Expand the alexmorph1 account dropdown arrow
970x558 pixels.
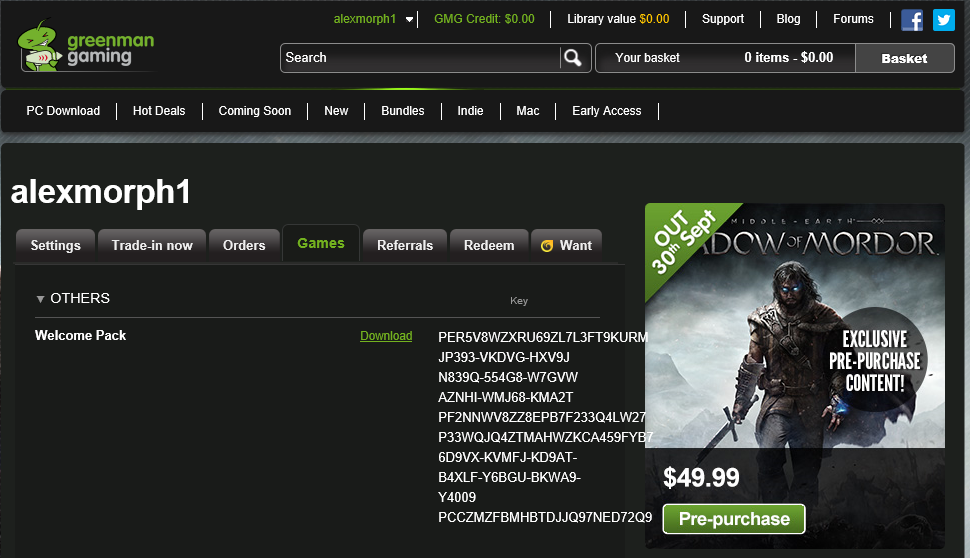[409, 20]
